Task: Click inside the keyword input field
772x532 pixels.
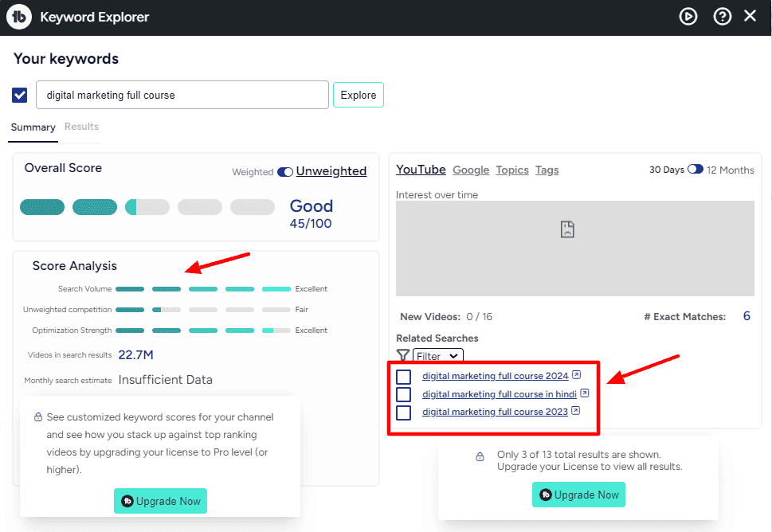Action: 182,95
